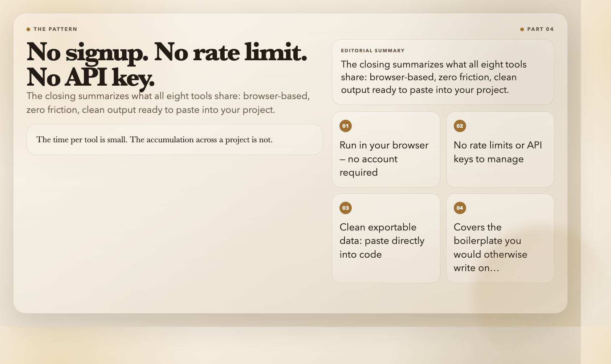Select 'Covers the boilerplate' card text

pyautogui.click(x=490, y=248)
